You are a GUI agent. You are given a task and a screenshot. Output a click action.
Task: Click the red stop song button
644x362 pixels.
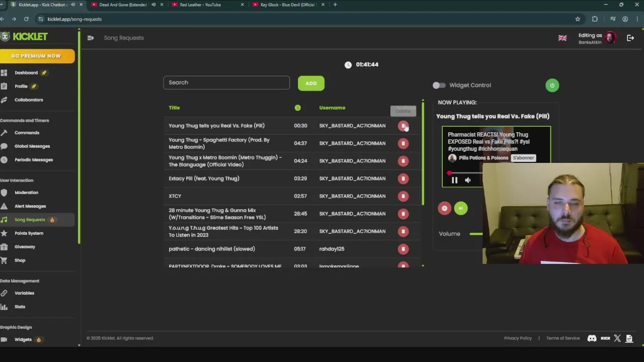click(444, 208)
